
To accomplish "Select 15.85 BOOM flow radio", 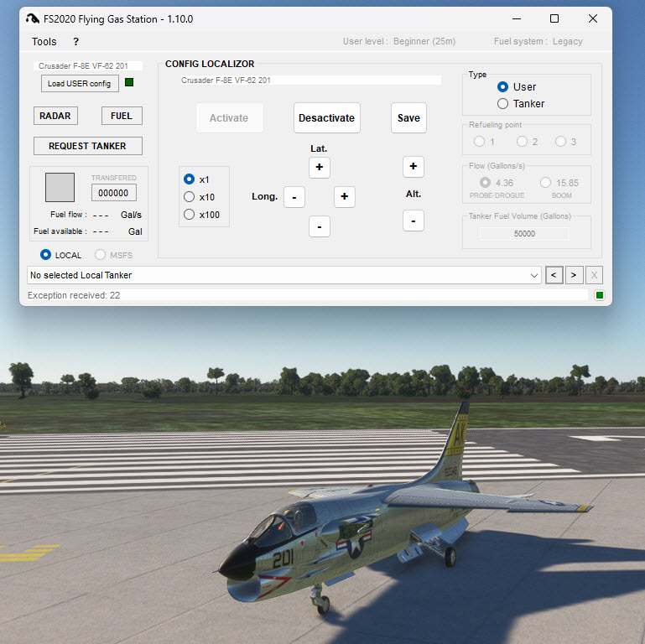I will tap(546, 183).
